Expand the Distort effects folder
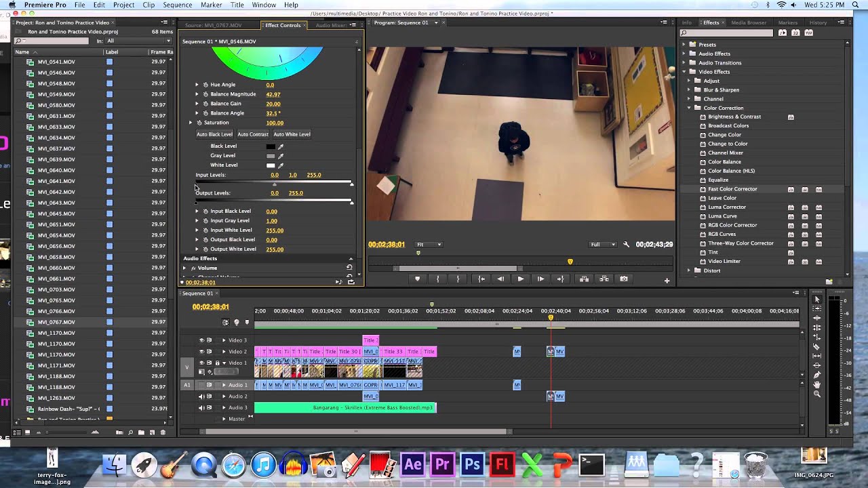This screenshot has width=868, height=488. coord(689,270)
